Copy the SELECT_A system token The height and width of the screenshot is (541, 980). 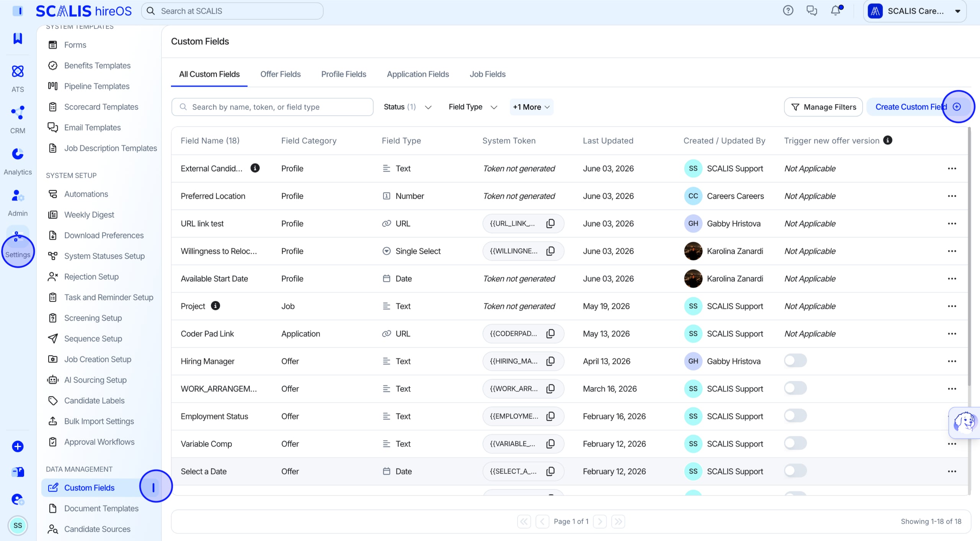point(550,471)
